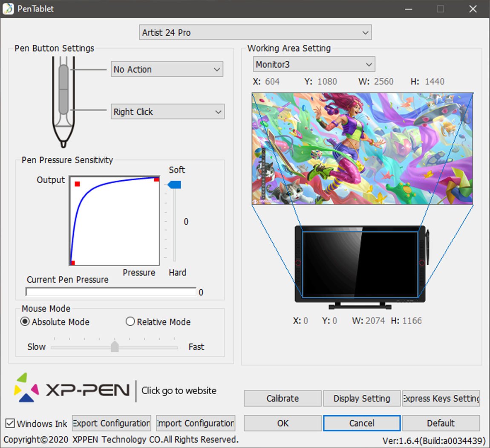Click the monitor W value 2560
Viewport: 490px width, 448px height.
(x=383, y=81)
